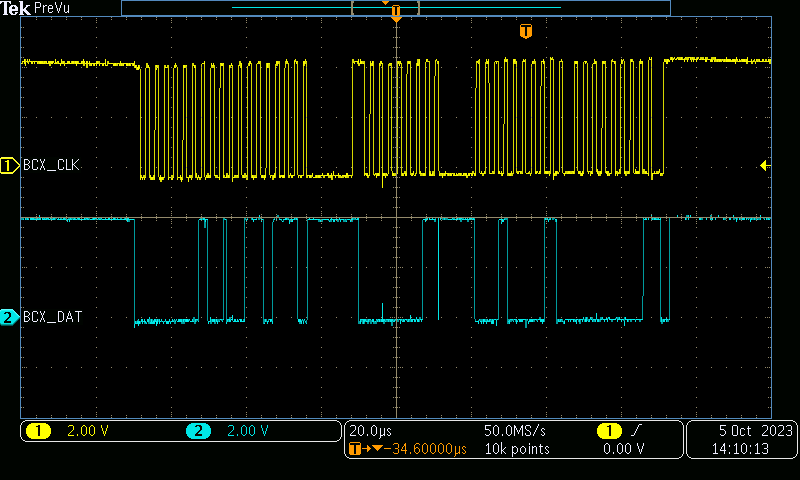Click the 20.0µs timebase readout
This screenshot has height=480, width=800.
[x=370, y=431]
